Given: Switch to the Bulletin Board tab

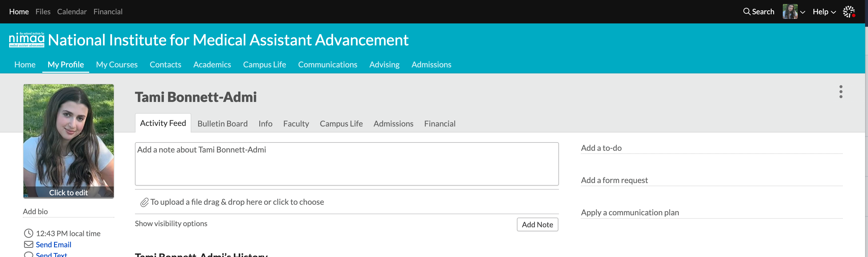Looking at the screenshot, I should [x=222, y=124].
